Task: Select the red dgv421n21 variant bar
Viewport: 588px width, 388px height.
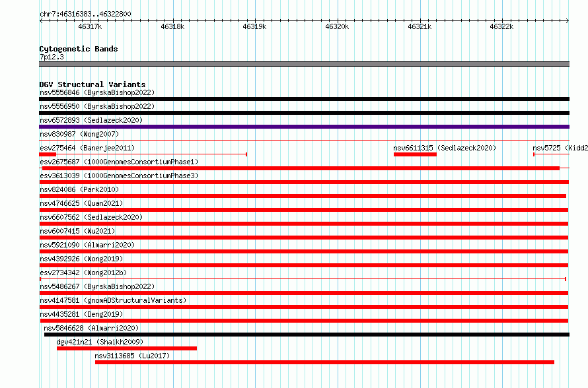Action: tap(127, 348)
